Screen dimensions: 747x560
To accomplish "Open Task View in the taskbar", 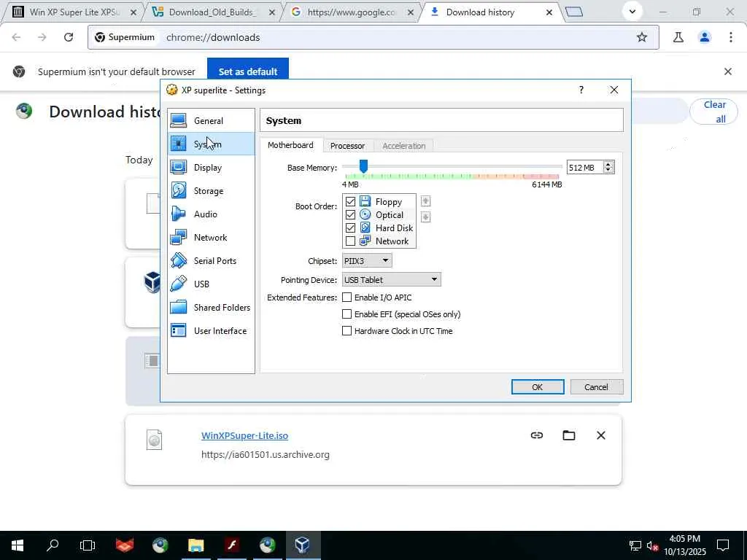I will [x=88, y=545].
